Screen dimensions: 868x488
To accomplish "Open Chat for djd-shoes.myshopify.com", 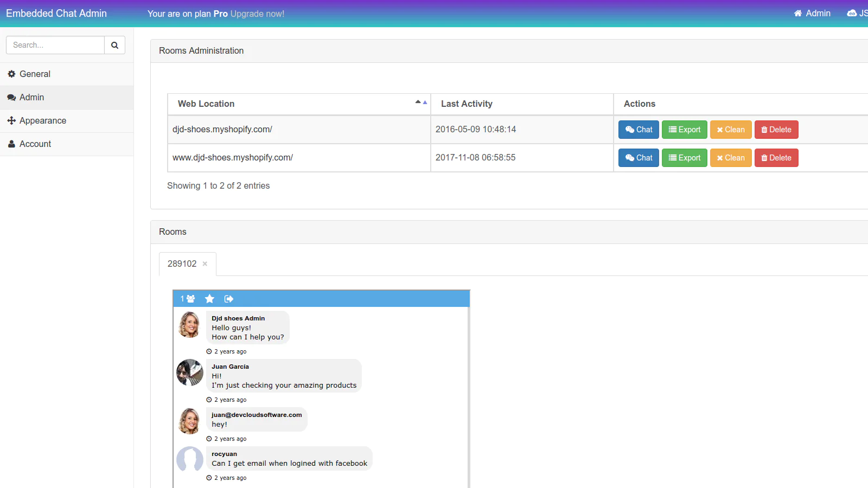I will pos(638,130).
